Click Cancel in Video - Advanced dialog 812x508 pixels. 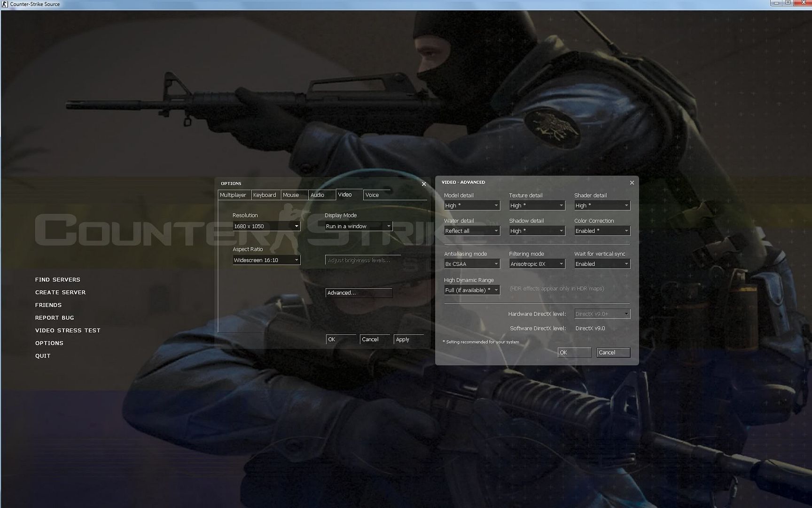613,352
